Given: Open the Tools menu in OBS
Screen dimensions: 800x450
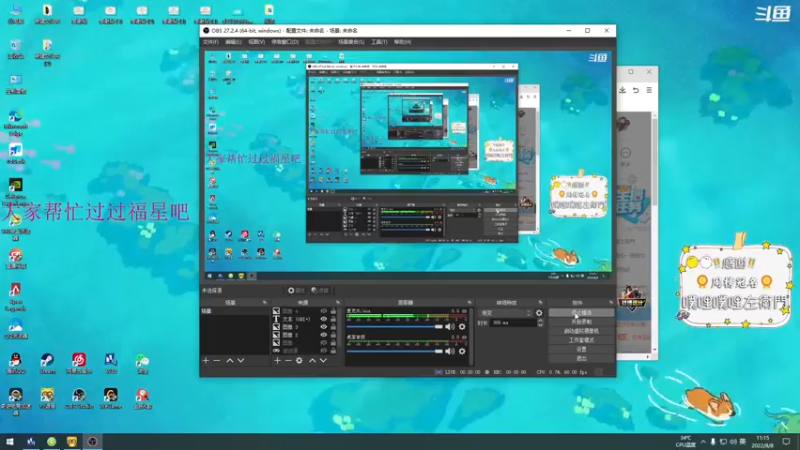Looking at the screenshot, I should (x=379, y=42).
